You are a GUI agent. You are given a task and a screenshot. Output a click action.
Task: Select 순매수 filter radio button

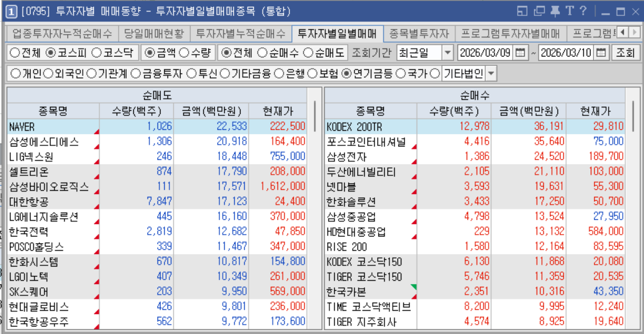coord(263,53)
